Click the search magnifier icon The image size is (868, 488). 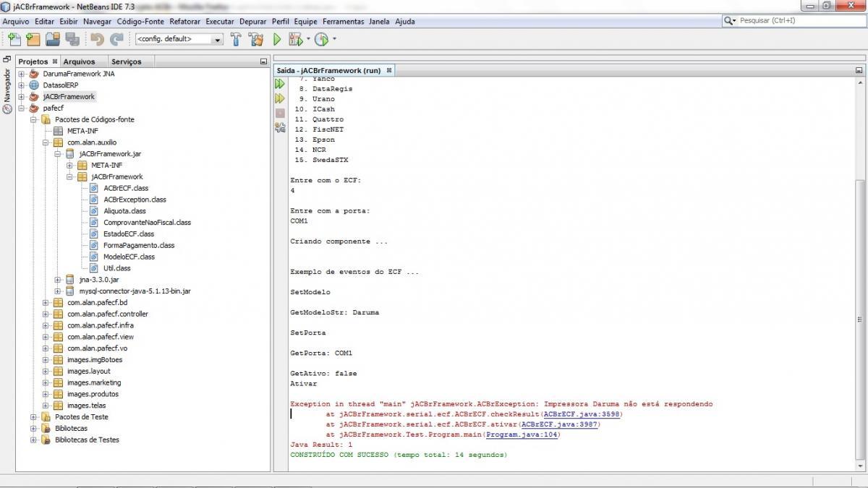(x=729, y=21)
